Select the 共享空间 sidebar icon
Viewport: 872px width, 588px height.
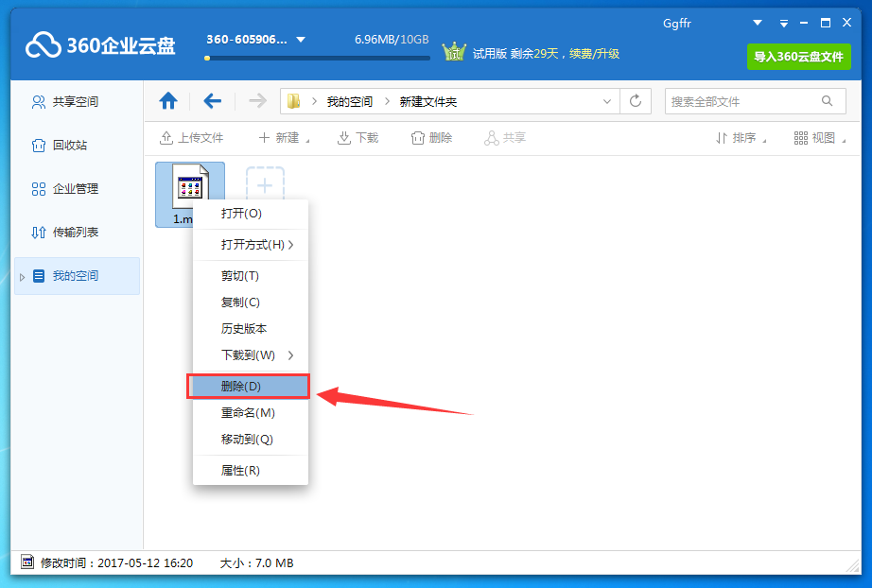77,101
